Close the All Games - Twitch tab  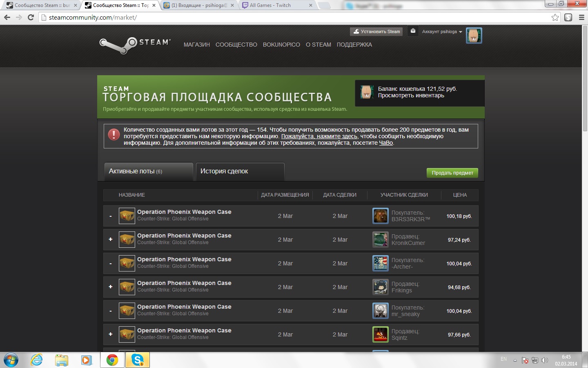click(311, 5)
